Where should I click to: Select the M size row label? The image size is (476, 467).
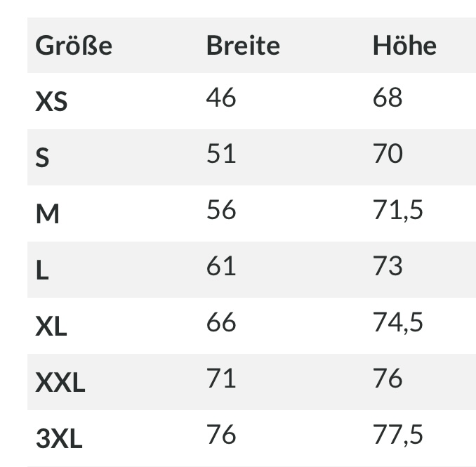point(47,215)
